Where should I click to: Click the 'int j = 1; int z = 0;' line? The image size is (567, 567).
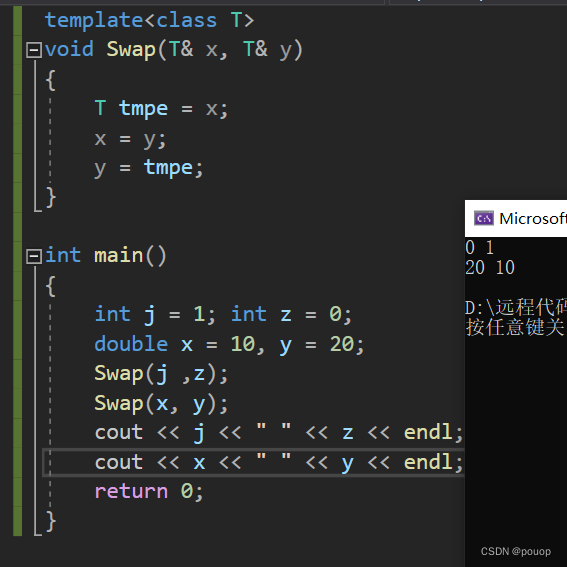pyautogui.click(x=223, y=315)
